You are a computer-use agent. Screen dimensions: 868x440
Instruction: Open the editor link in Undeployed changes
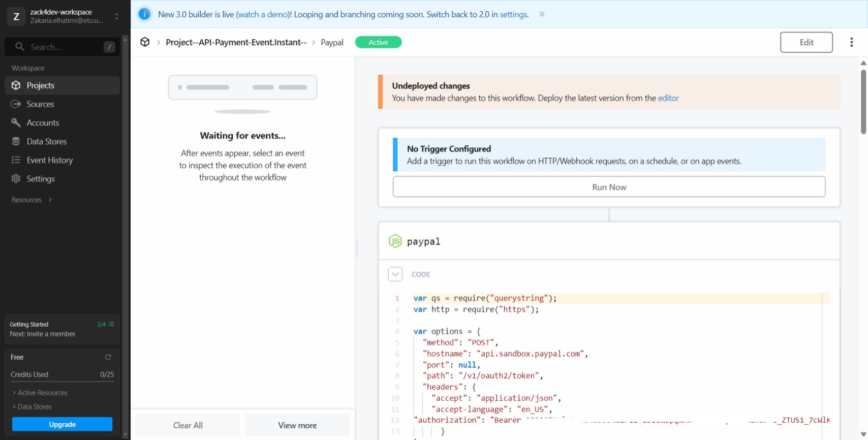tap(668, 98)
